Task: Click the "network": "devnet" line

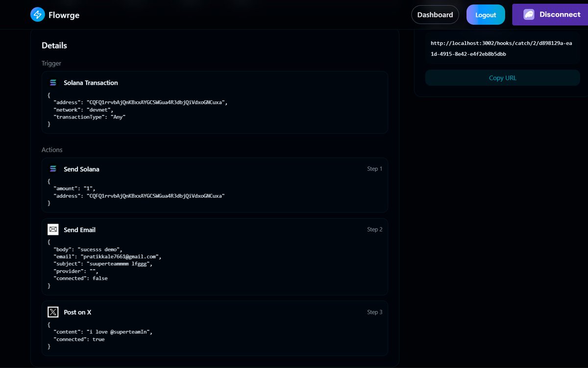Action: click(83, 110)
